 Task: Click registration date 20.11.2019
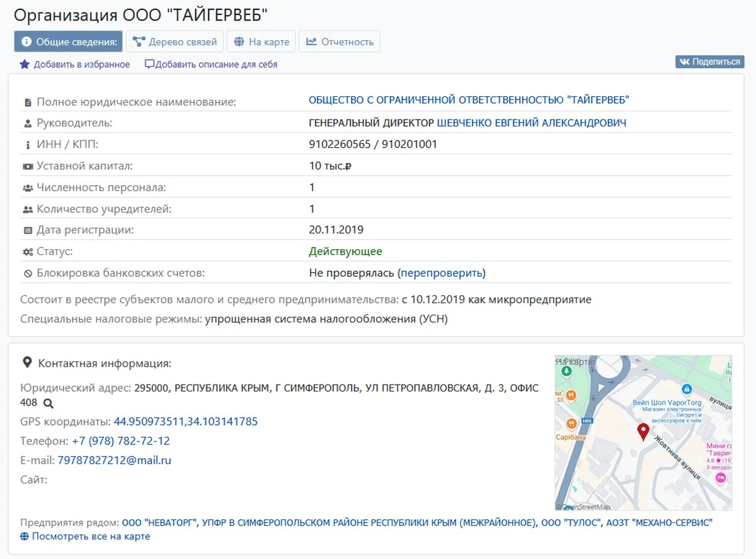[336, 230]
